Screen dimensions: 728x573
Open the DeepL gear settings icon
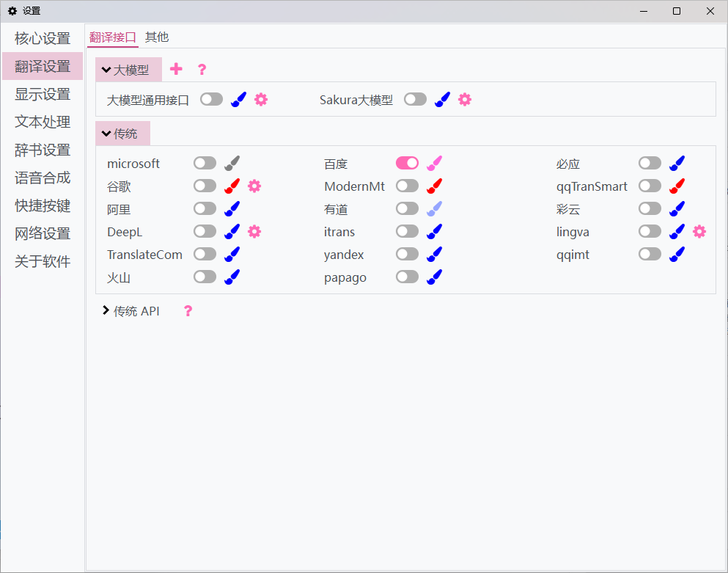[x=254, y=231]
